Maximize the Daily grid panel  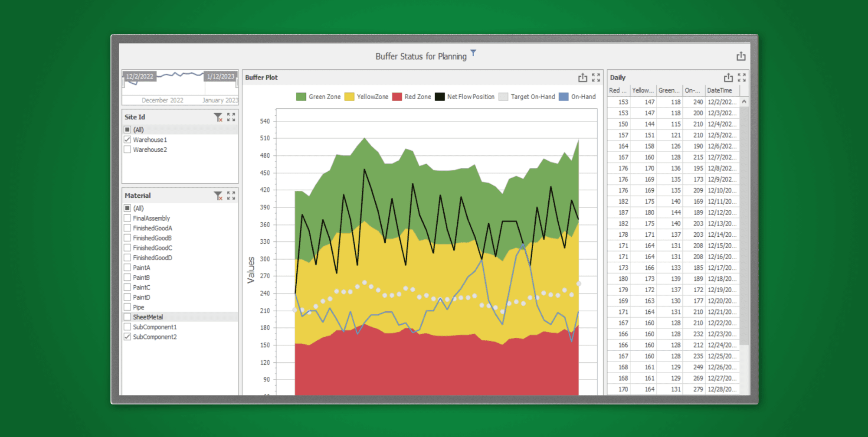tap(742, 78)
